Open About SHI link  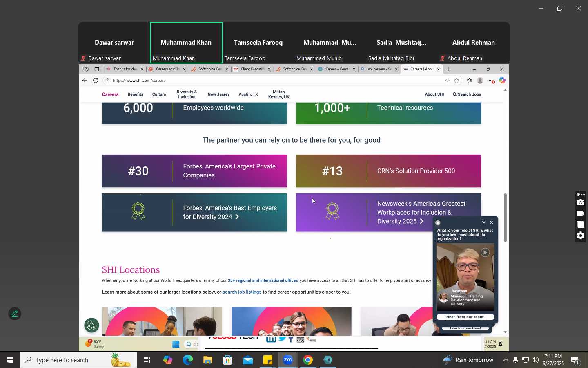[434, 94]
